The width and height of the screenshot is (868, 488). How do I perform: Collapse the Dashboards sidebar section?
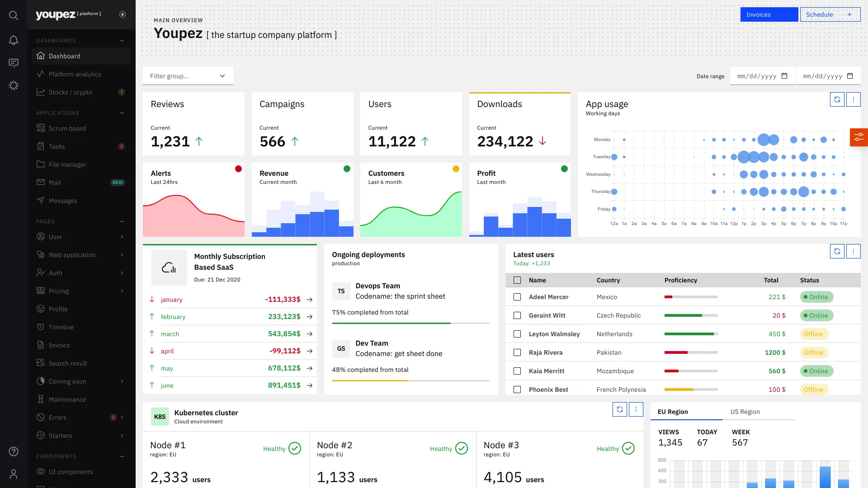click(x=122, y=41)
